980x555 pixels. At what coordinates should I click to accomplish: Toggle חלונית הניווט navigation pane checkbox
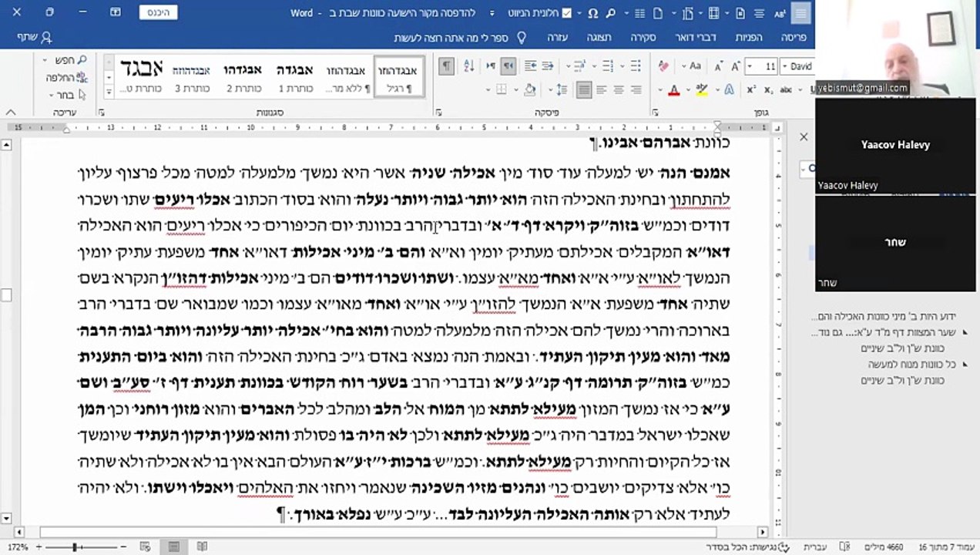click(x=567, y=13)
